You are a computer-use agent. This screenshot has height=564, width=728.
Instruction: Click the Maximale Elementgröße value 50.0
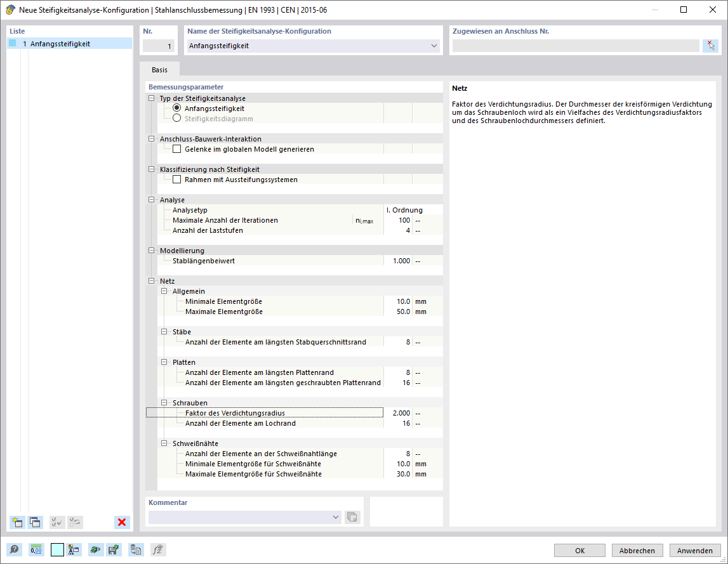point(398,312)
